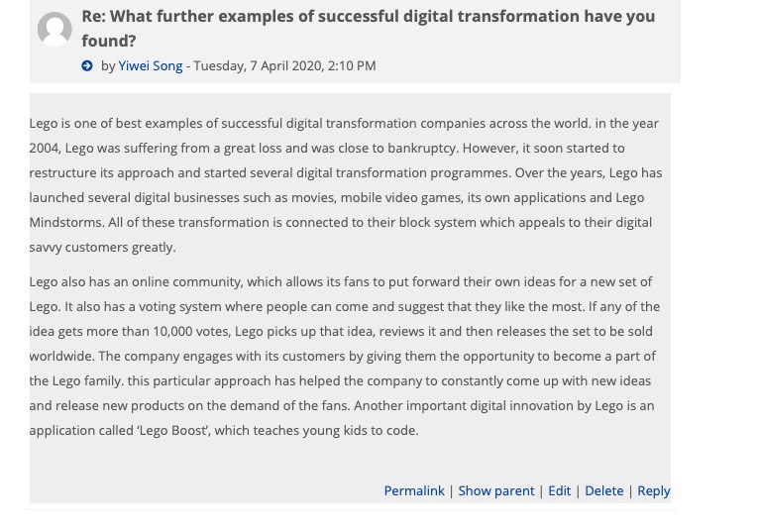The image size is (759, 532).
Task: Delete this forum post
Action: point(603,490)
